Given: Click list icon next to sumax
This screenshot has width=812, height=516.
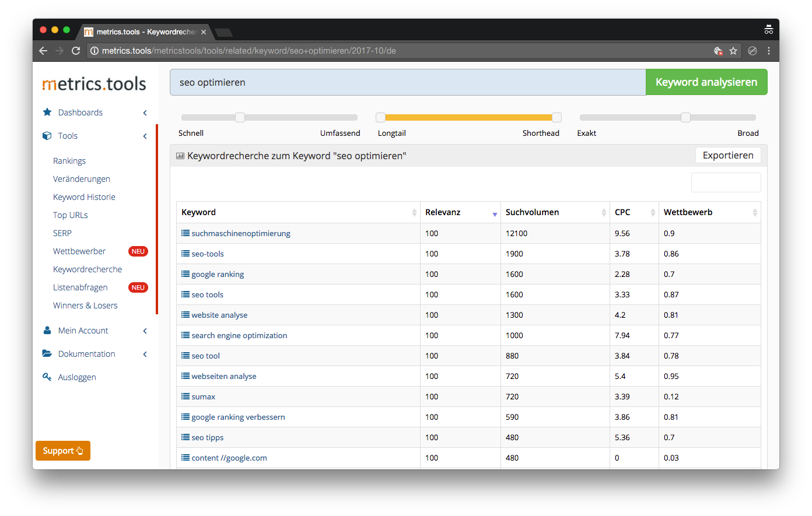Looking at the screenshot, I should coord(185,396).
